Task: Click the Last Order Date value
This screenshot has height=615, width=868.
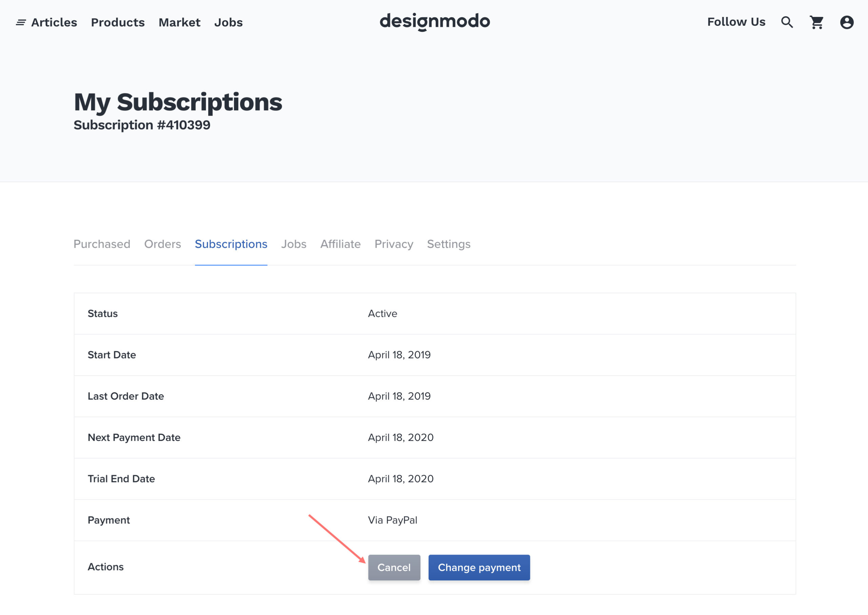Action: pos(399,396)
